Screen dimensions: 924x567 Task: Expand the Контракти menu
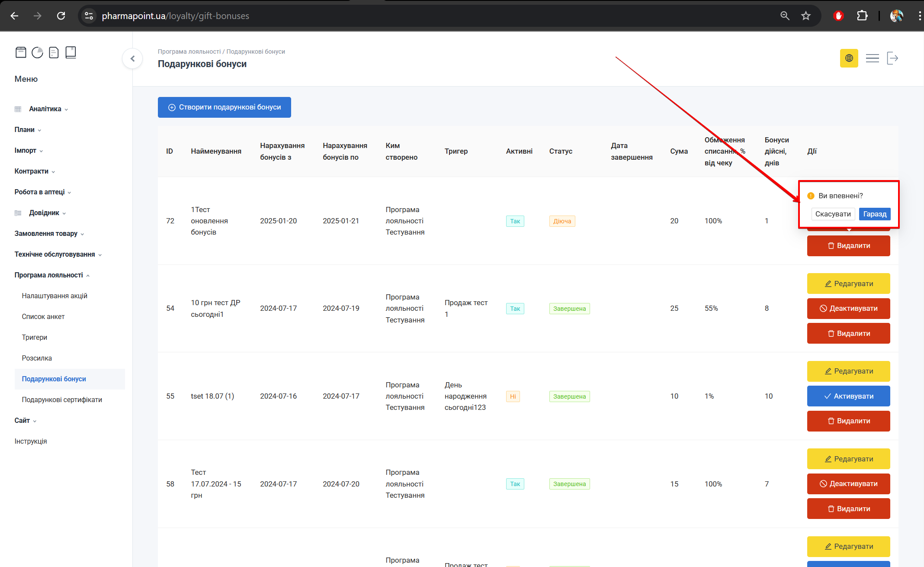[35, 171]
